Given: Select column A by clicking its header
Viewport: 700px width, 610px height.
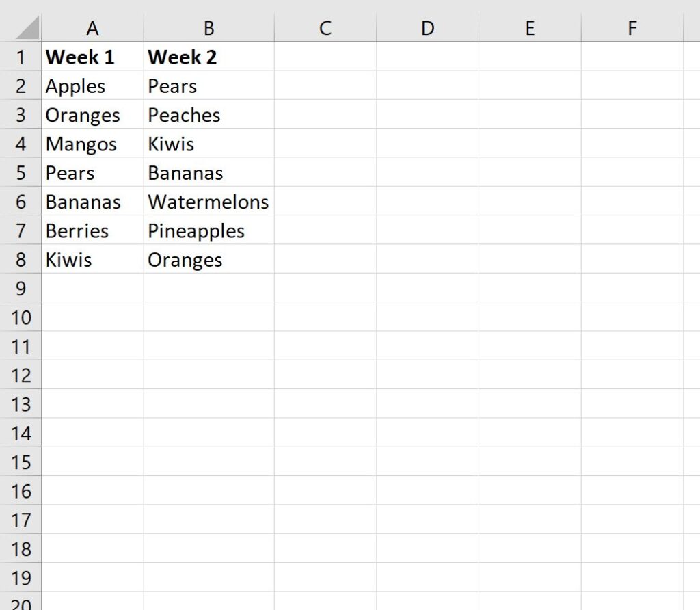Looking at the screenshot, I should (92, 28).
